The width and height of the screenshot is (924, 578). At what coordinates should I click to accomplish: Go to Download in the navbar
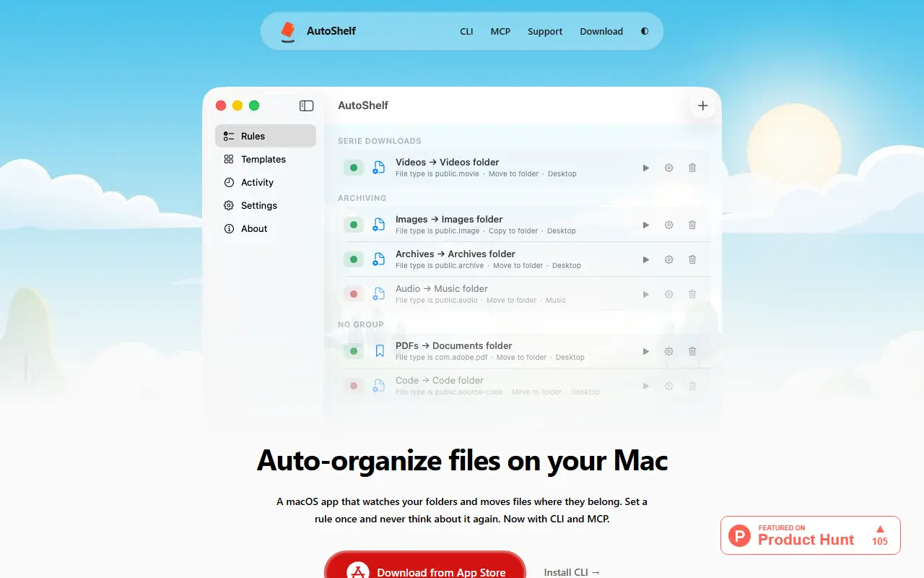click(x=601, y=31)
